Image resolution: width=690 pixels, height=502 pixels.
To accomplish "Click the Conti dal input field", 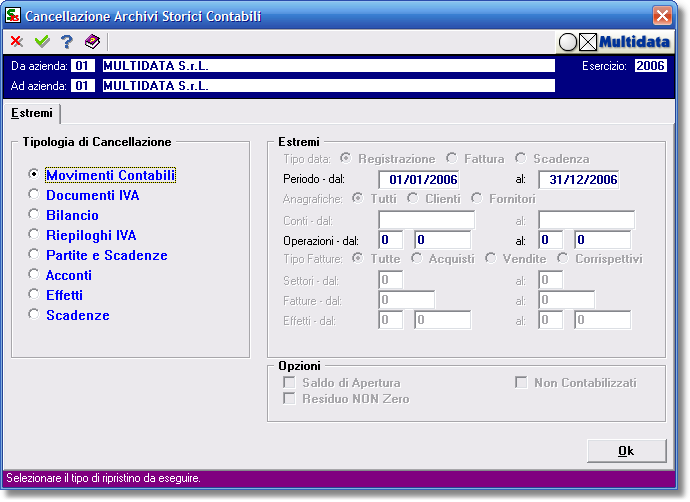I will click(426, 220).
